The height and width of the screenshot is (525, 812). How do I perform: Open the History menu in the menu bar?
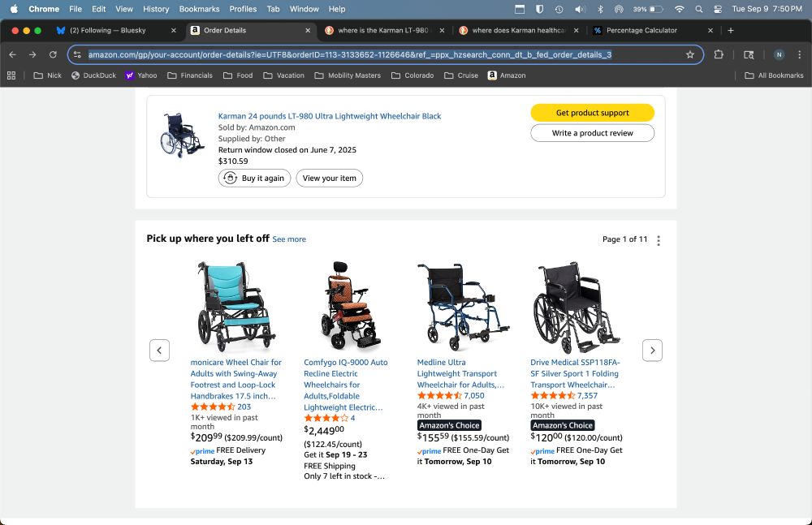pyautogui.click(x=156, y=9)
